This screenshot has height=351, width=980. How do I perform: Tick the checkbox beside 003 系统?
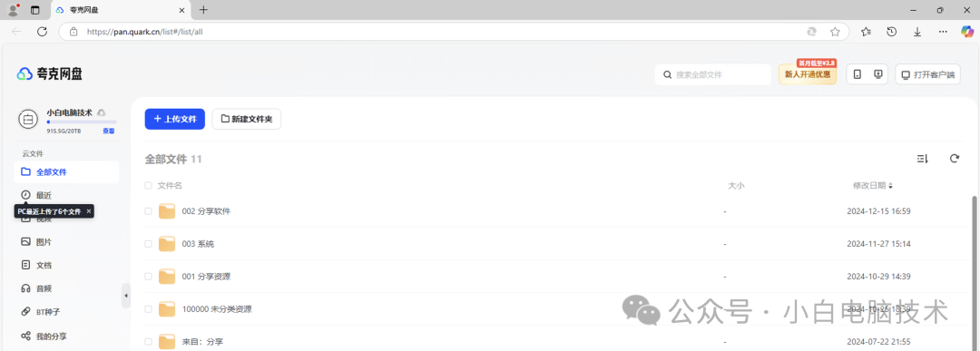pyautogui.click(x=148, y=244)
